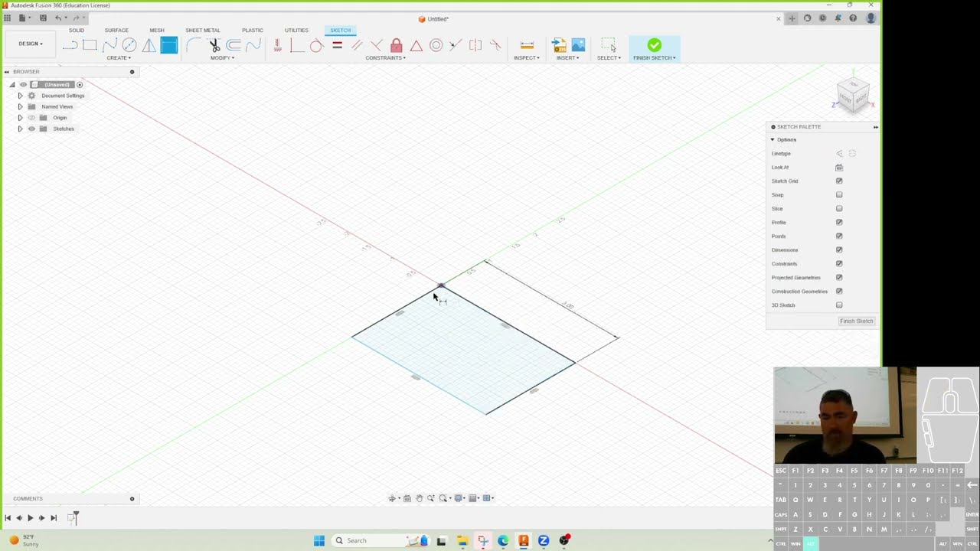Open Microsoft Edge from the taskbar
This screenshot has width=980, height=551.
[503, 541]
